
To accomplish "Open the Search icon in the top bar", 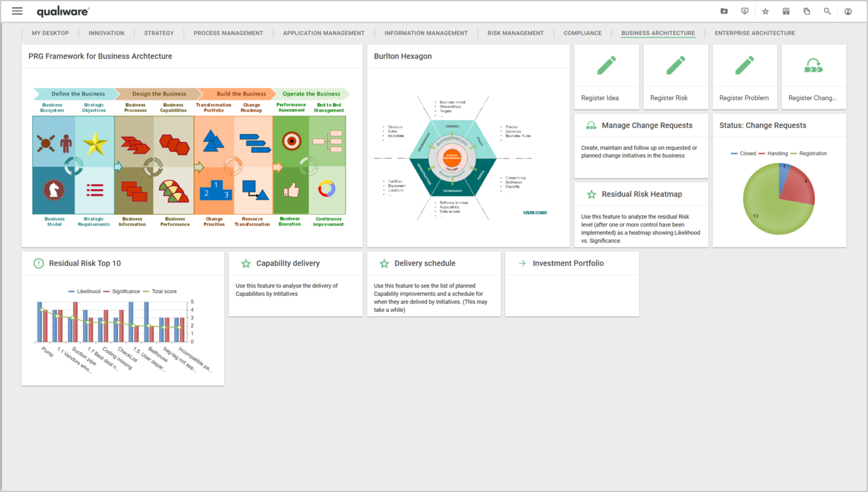I will [x=827, y=11].
